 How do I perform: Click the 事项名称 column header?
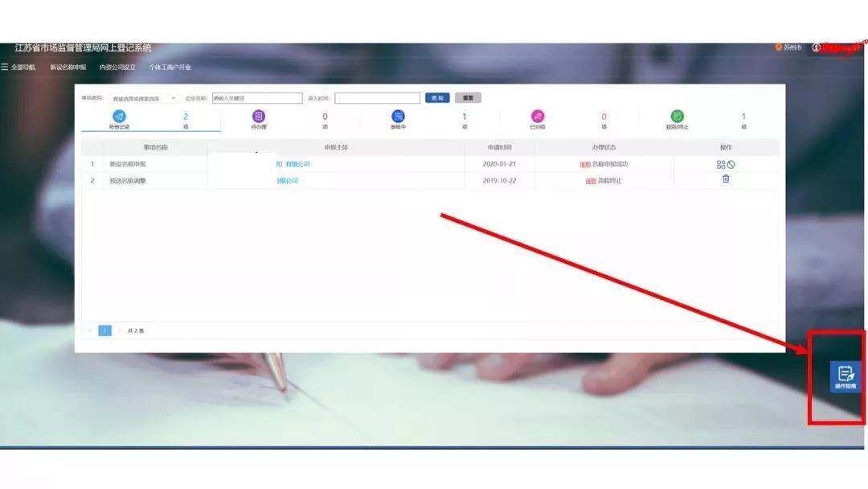156,147
